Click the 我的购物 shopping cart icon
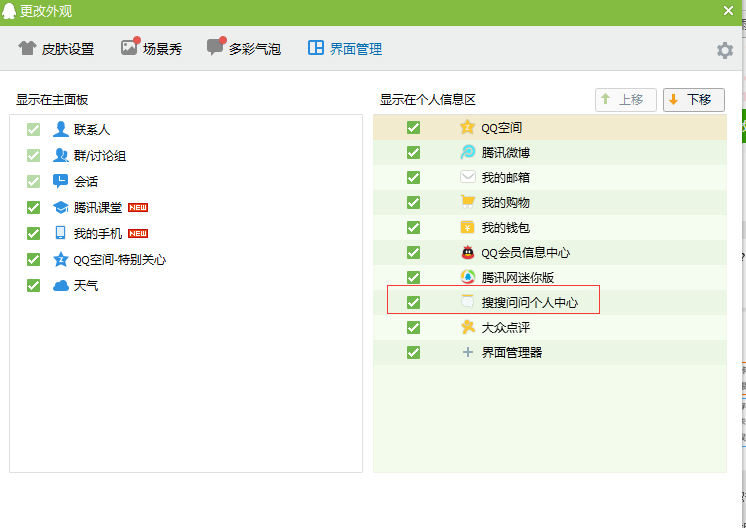This screenshot has width=746, height=528. click(x=467, y=202)
